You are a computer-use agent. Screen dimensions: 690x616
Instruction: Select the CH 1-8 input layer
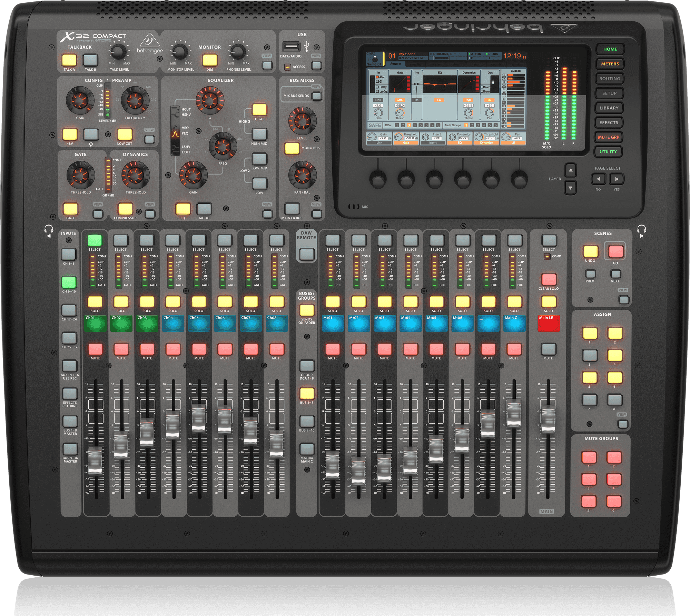(x=69, y=255)
